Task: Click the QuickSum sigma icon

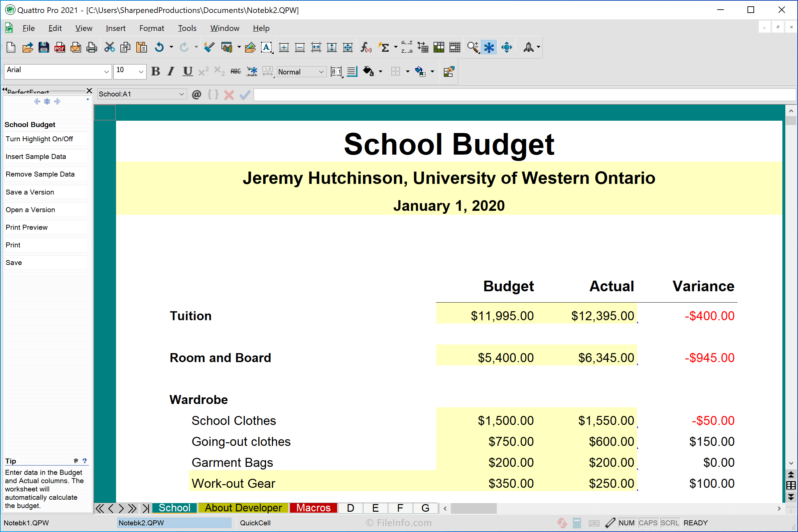Action: coord(384,47)
